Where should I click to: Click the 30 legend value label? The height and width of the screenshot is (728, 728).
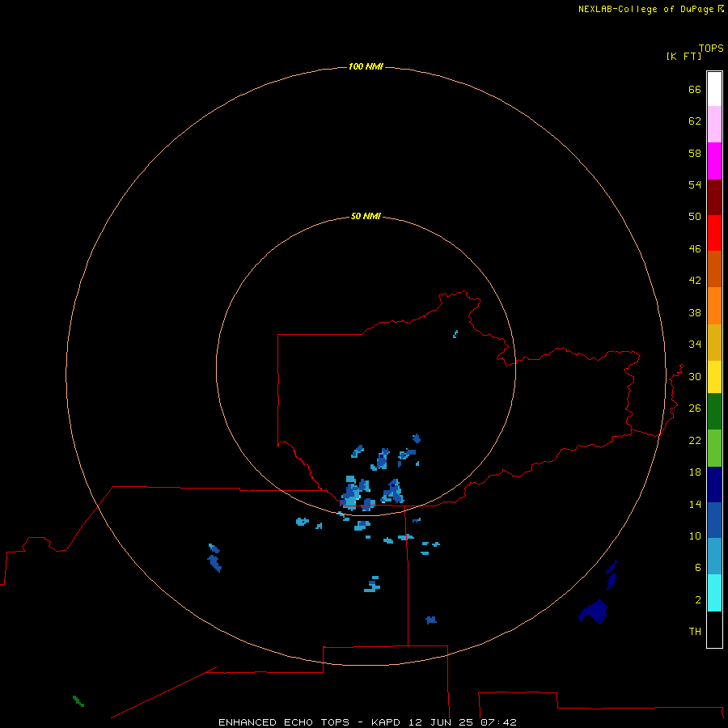695,376
